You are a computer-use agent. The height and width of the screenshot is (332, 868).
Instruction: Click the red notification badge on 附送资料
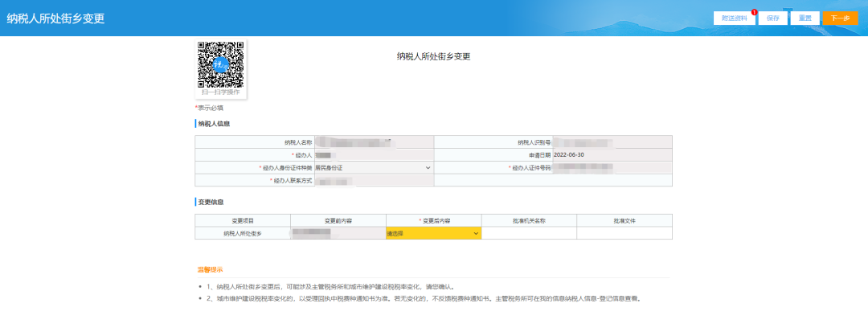point(754,12)
